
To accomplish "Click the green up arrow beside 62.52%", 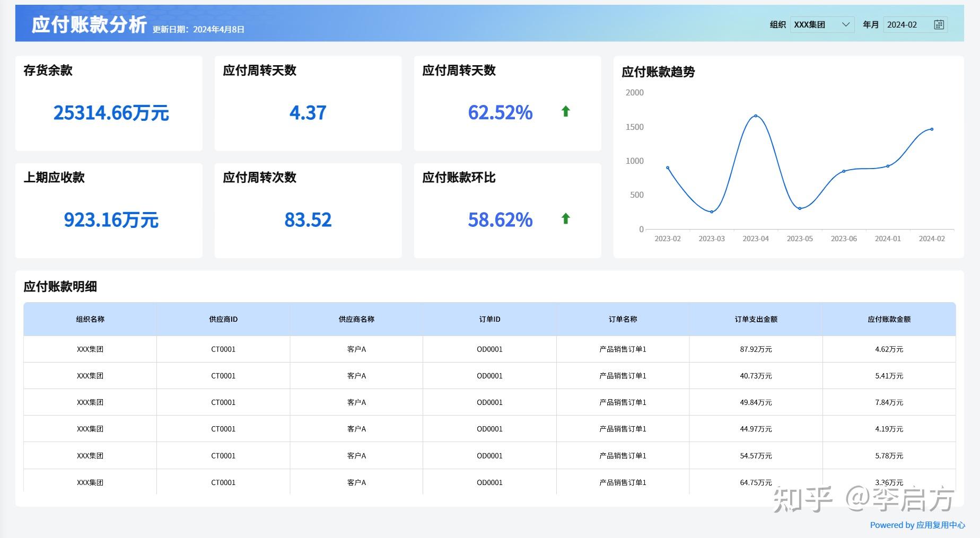I will point(566,111).
